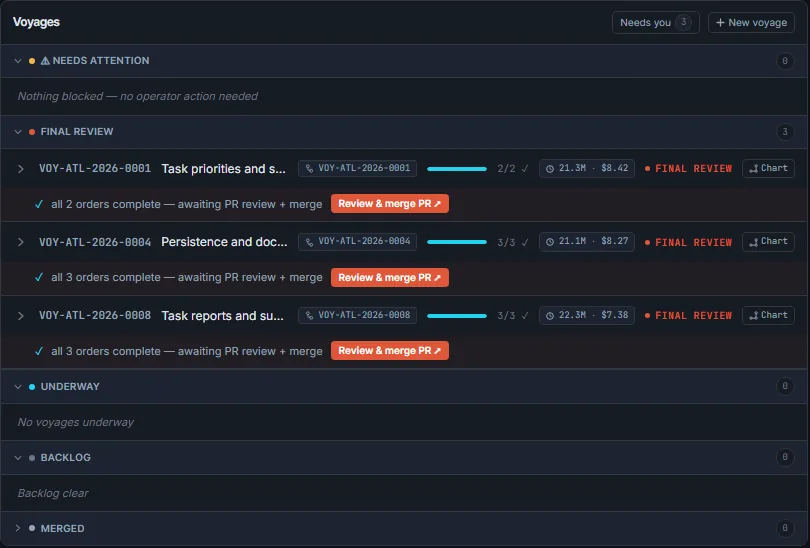Image resolution: width=810 pixels, height=548 pixels.
Task: Click the 'Task priorities and s...' title
Action: click(x=223, y=169)
